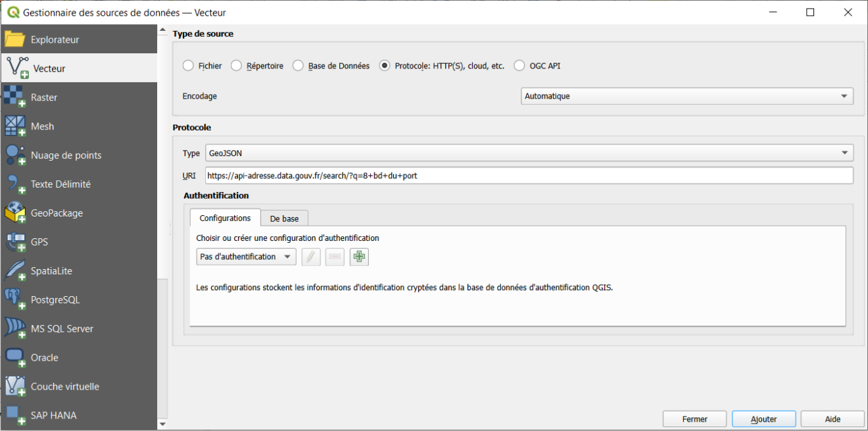
Task: Enable the Répertoire source option
Action: [x=236, y=65]
